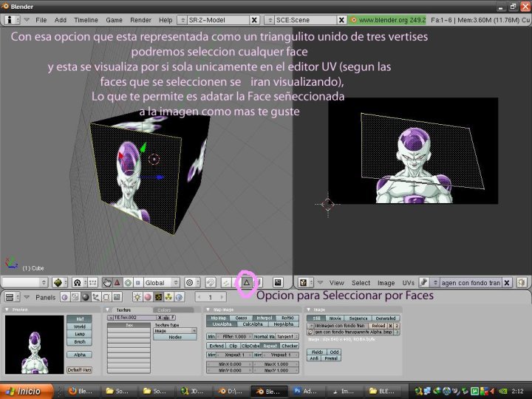
Task: Select the Movie image type
Action: pyautogui.click(x=335, y=318)
